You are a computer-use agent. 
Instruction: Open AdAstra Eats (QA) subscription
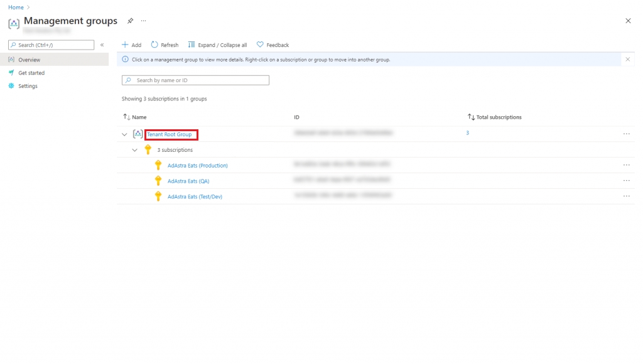(x=188, y=181)
